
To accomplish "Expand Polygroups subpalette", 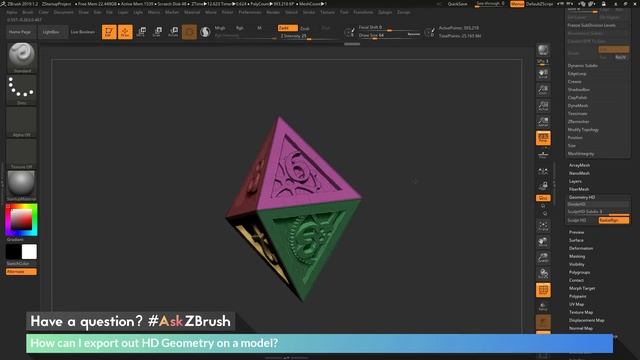I will click(x=580, y=272).
